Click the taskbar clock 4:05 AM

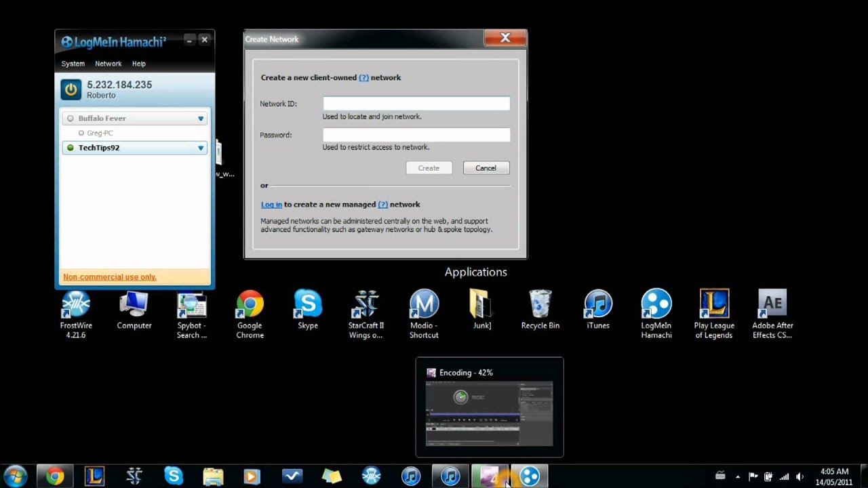point(835,472)
